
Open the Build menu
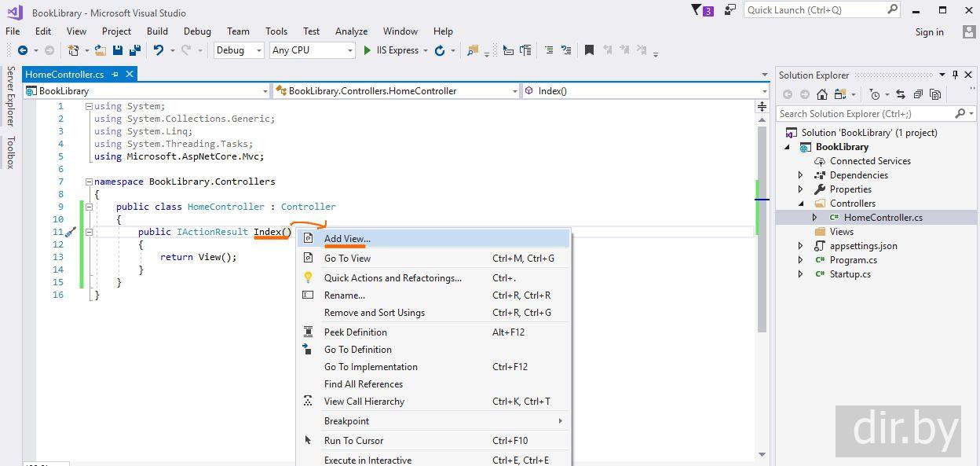(157, 31)
